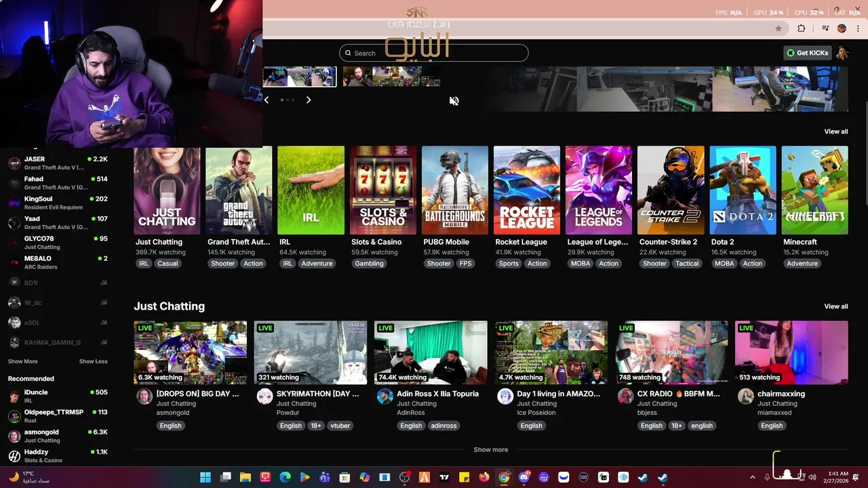
Task: Open File Explorer from the taskbar
Action: [x=245, y=477]
